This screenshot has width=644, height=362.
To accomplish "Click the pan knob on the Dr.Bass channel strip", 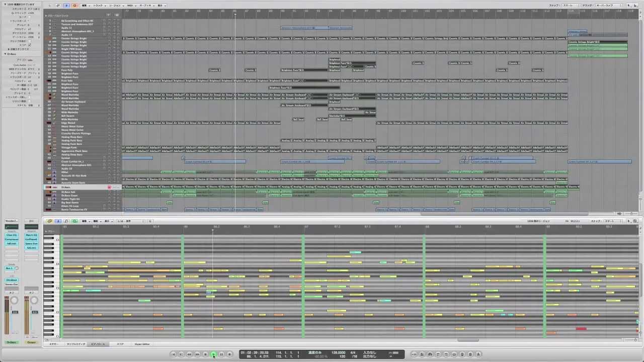I will (x=15, y=300).
